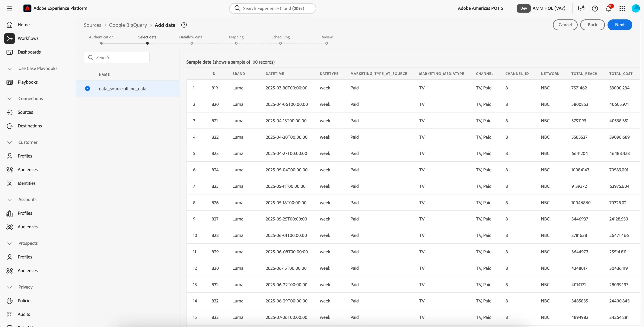Collapse Privacy section

[x=10, y=287]
